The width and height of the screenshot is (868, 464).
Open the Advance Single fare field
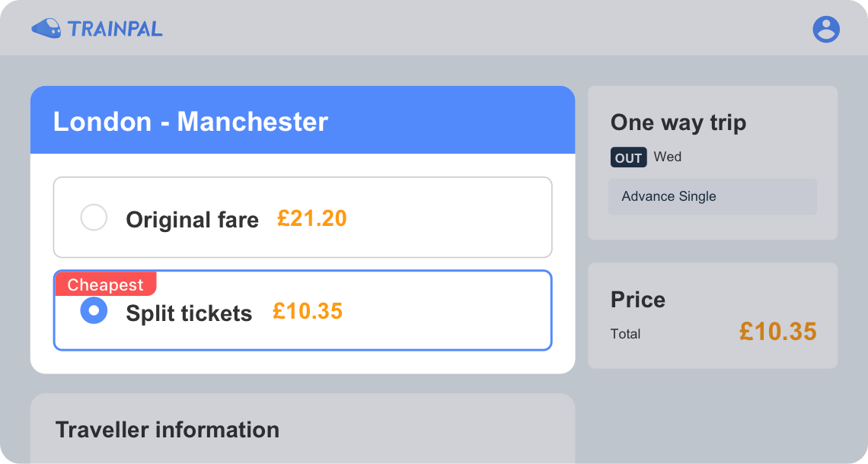tap(712, 196)
